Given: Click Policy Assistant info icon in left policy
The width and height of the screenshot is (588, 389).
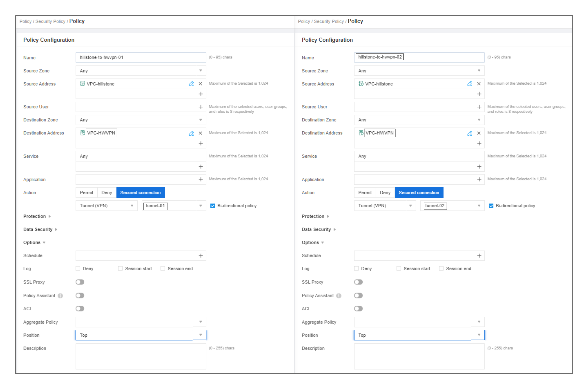Looking at the screenshot, I should 60,296.
